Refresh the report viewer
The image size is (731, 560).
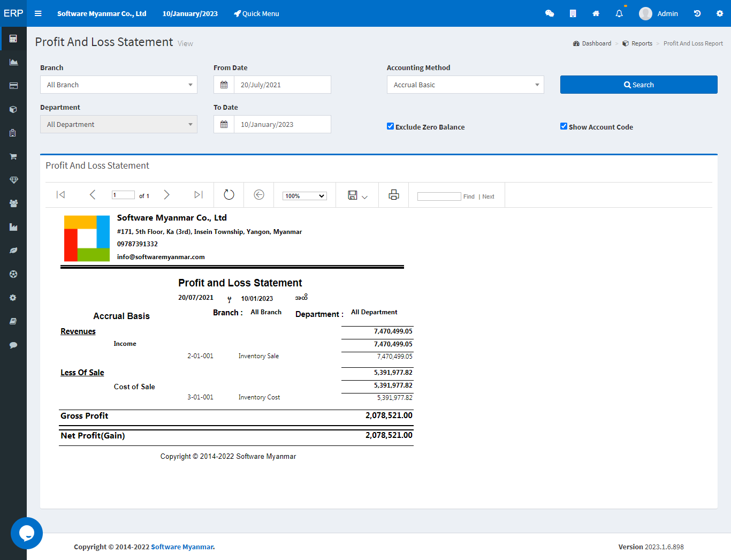[229, 195]
